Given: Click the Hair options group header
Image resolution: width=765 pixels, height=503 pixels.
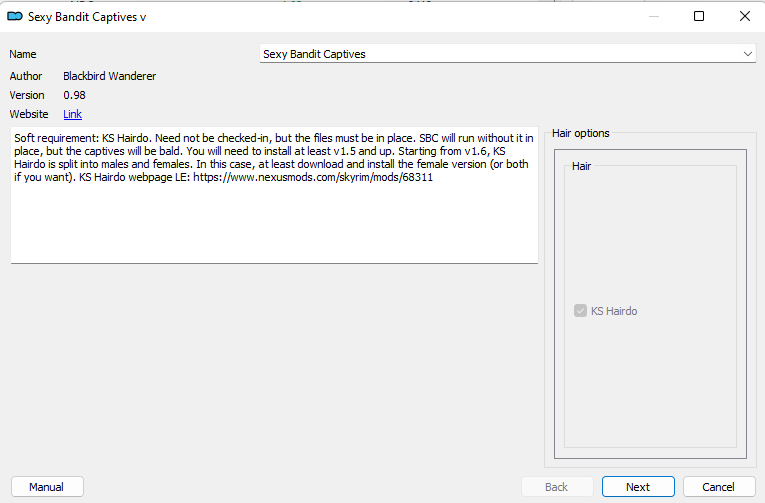Looking at the screenshot, I should click(x=581, y=133).
